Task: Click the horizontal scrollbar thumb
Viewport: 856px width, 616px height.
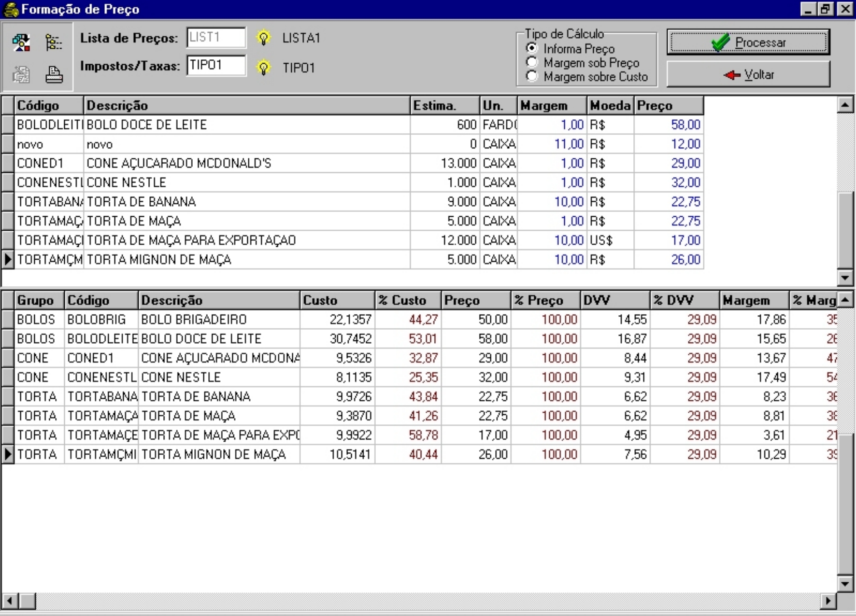Action: [x=27, y=601]
